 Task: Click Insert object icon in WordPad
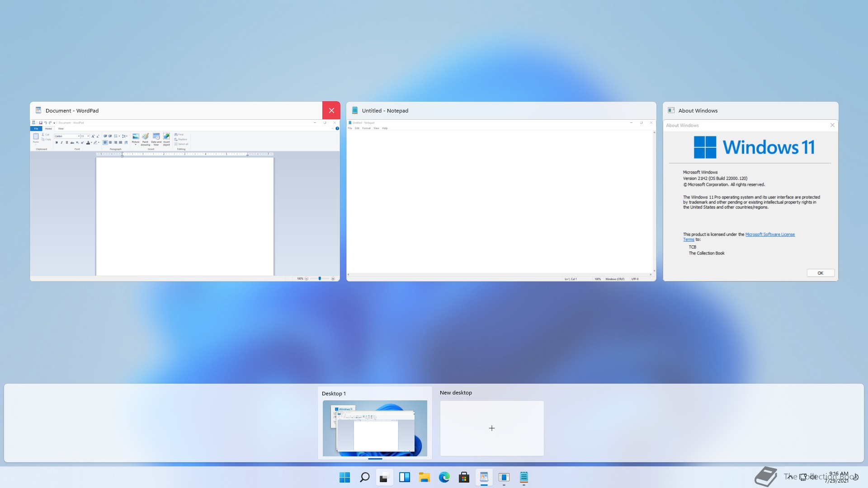click(x=166, y=136)
